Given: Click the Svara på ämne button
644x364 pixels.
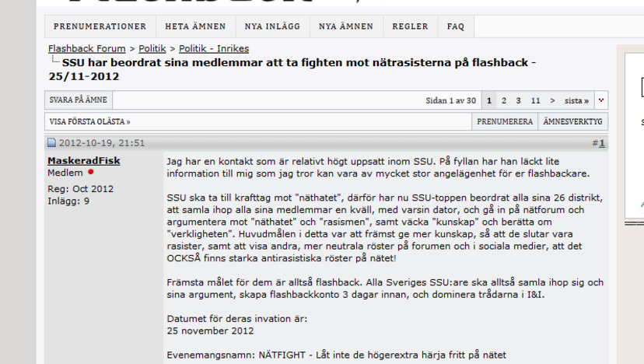Looking at the screenshot, I should pyautogui.click(x=78, y=100).
